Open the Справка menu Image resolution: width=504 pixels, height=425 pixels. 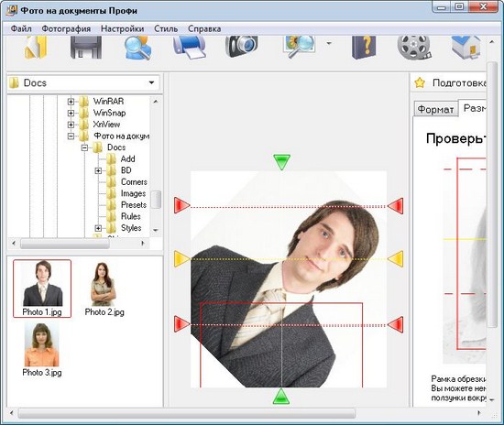[x=204, y=29]
